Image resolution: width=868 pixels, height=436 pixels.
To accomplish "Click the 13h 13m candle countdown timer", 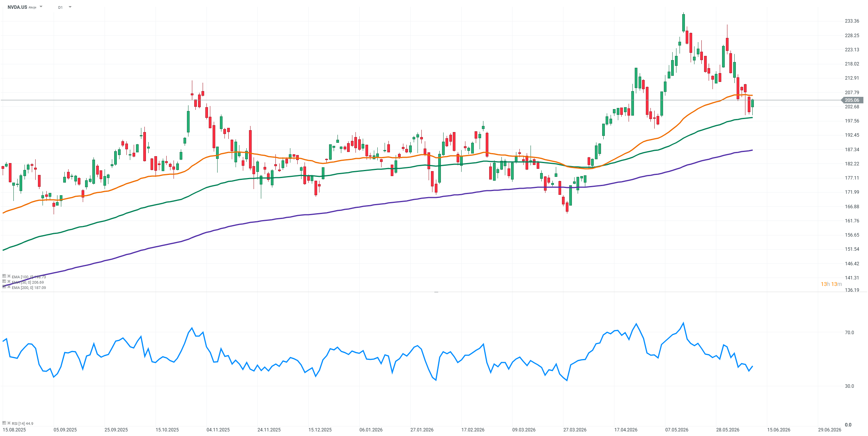I will 831,284.
